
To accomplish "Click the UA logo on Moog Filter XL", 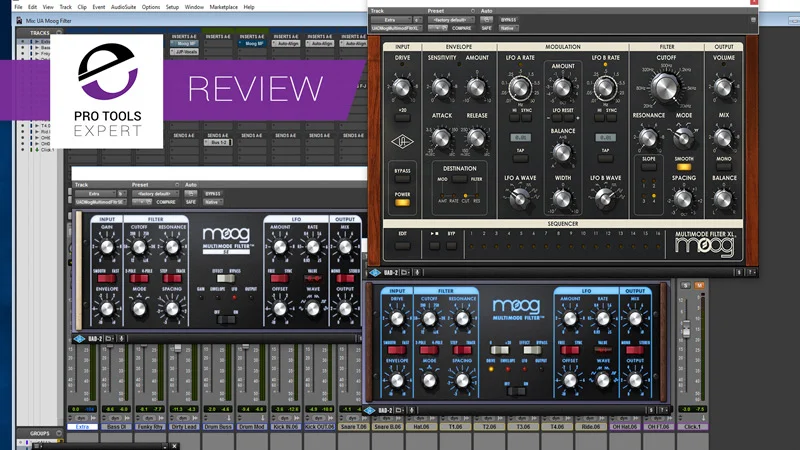I will [402, 141].
